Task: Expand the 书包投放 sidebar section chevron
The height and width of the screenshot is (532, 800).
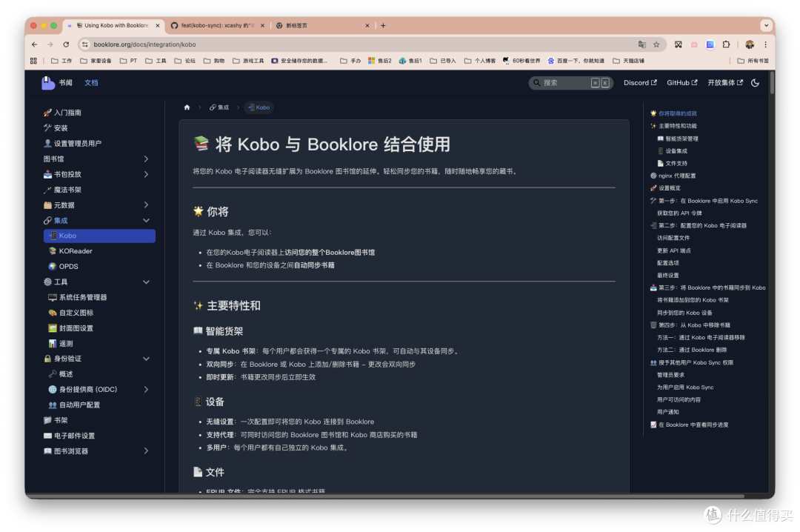Action: (x=146, y=174)
